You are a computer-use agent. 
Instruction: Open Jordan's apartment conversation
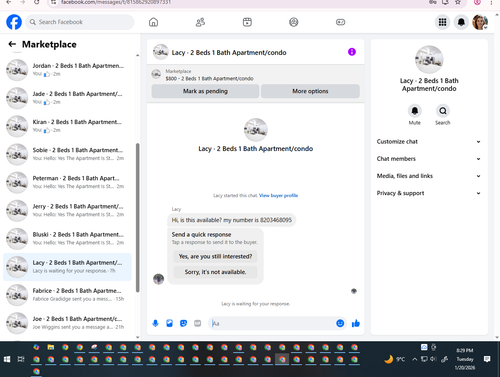point(67,70)
